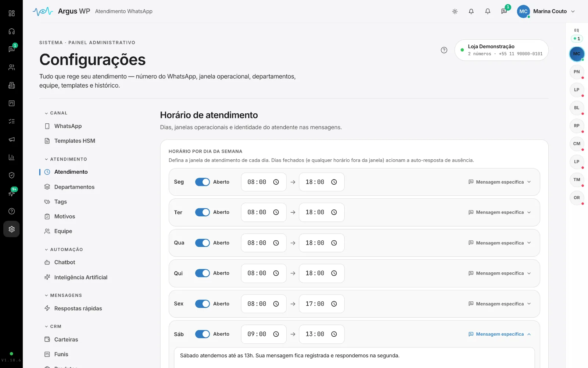
Task: Open dashboard grid icon in left rail
Action: 11,13
